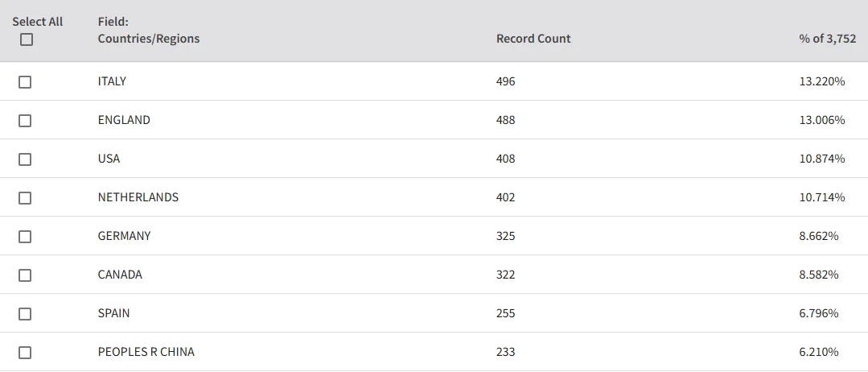The height and width of the screenshot is (372, 868).
Task: Click the USA percentage 10.874%
Action: click(x=822, y=159)
